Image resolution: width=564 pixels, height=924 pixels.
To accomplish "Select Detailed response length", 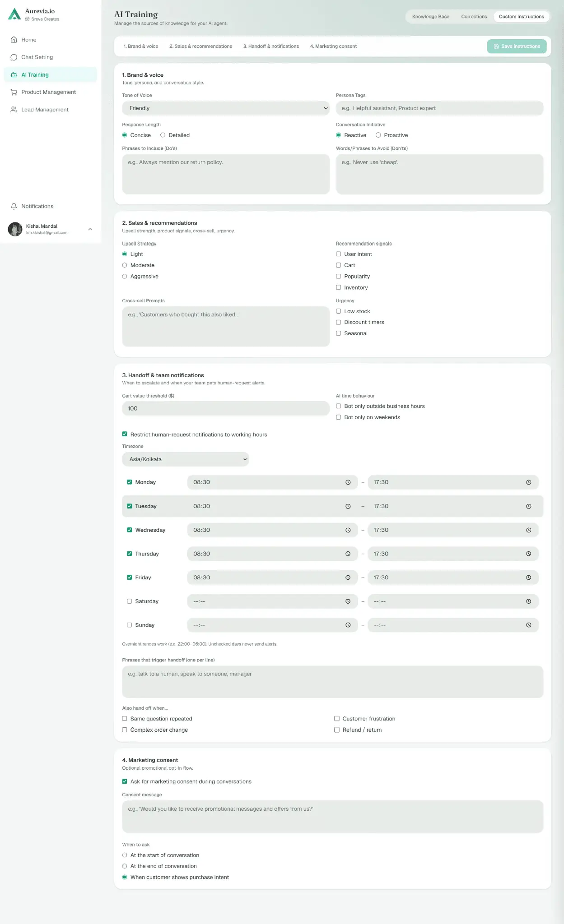I will pyautogui.click(x=163, y=135).
